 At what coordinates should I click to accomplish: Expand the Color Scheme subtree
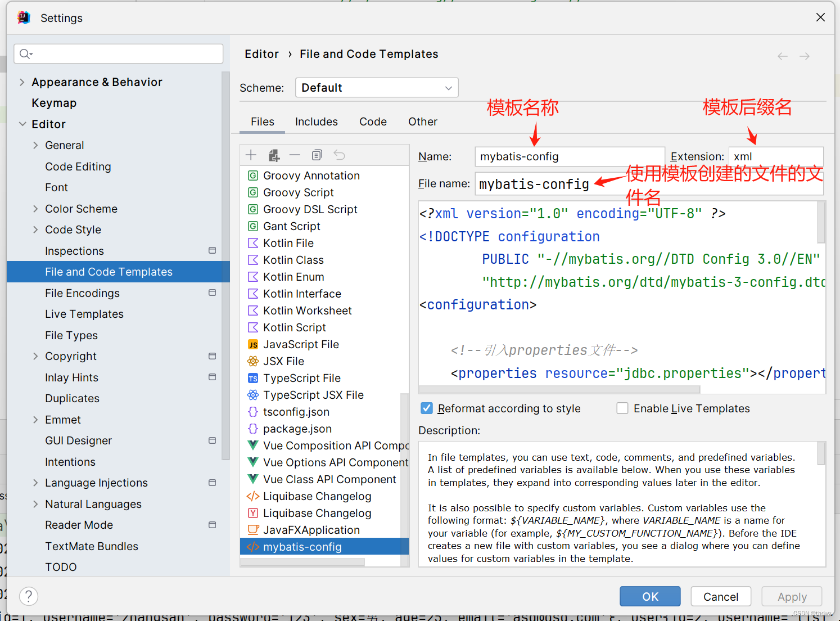click(x=35, y=209)
